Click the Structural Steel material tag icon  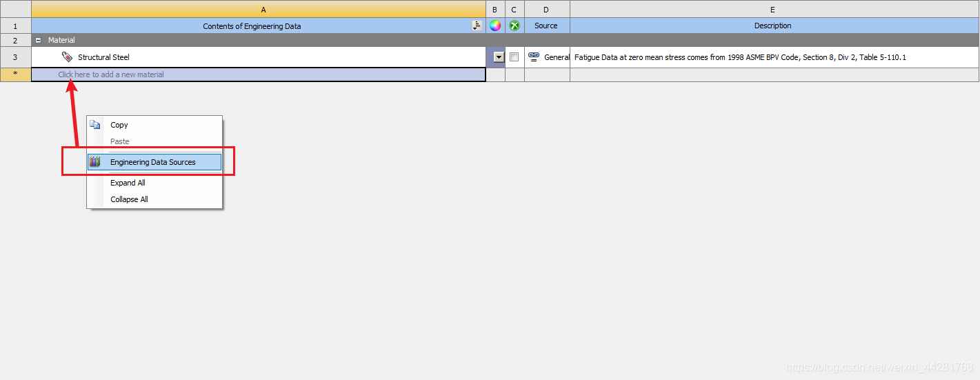[67, 57]
